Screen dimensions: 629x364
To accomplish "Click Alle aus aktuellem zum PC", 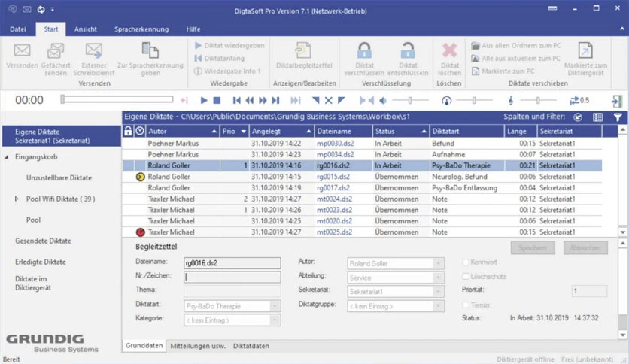I will [x=515, y=59].
